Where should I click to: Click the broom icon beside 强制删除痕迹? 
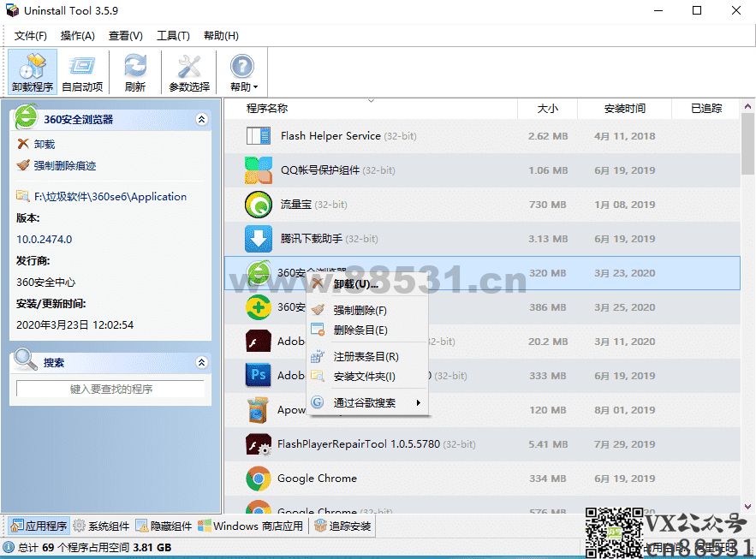pyautogui.click(x=22, y=165)
